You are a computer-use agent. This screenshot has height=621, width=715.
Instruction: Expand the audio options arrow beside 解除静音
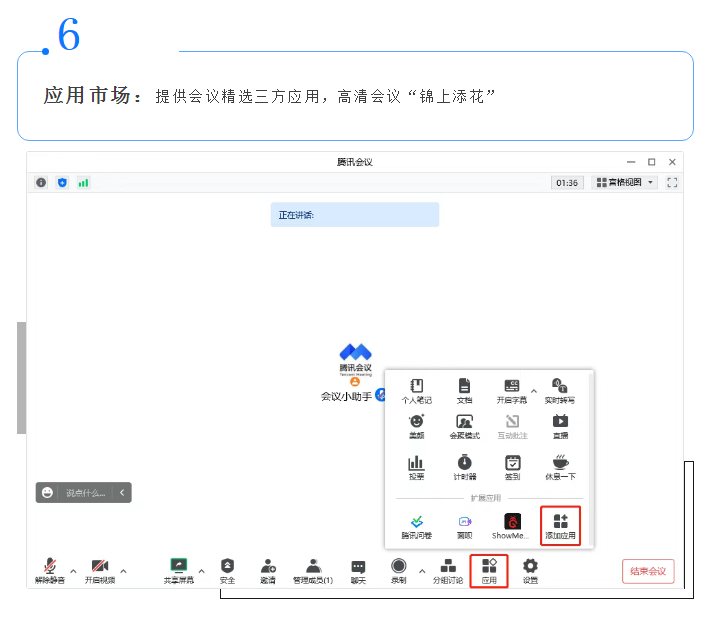tap(73, 571)
